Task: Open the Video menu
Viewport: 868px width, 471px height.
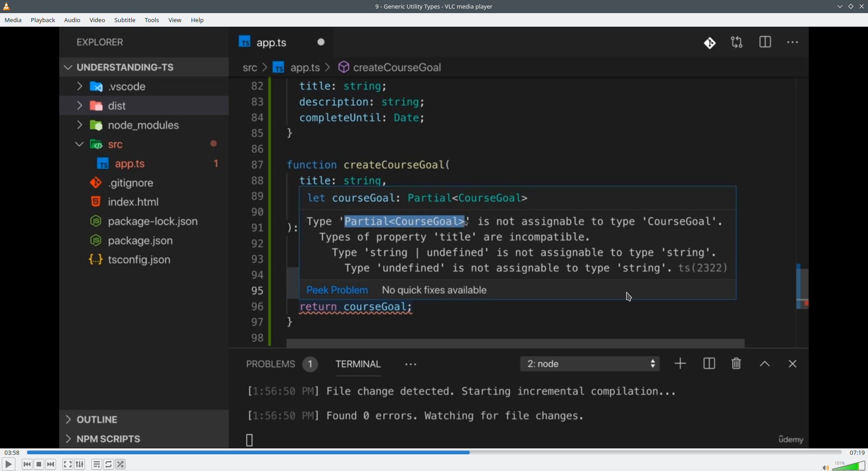Action: (x=97, y=20)
